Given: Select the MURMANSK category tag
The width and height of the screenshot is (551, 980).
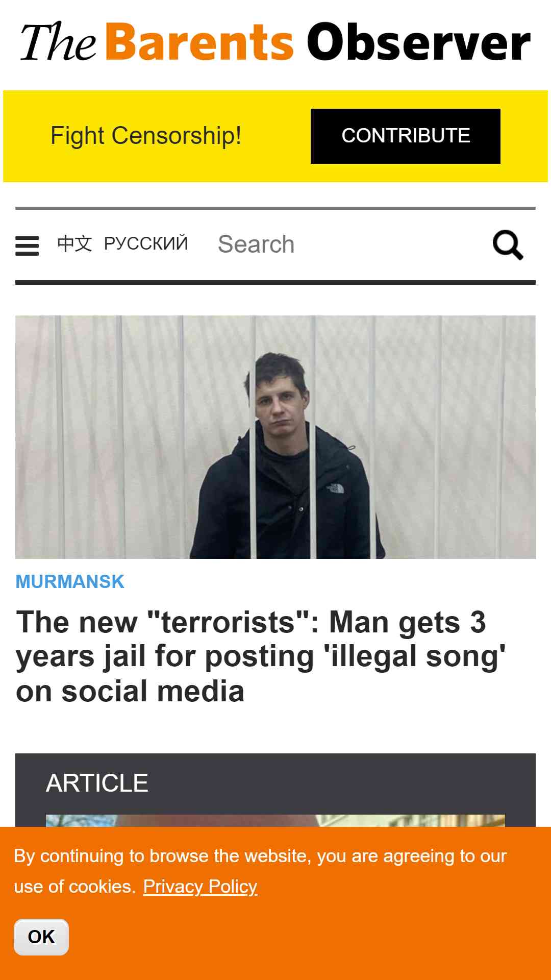Looking at the screenshot, I should coord(70,581).
